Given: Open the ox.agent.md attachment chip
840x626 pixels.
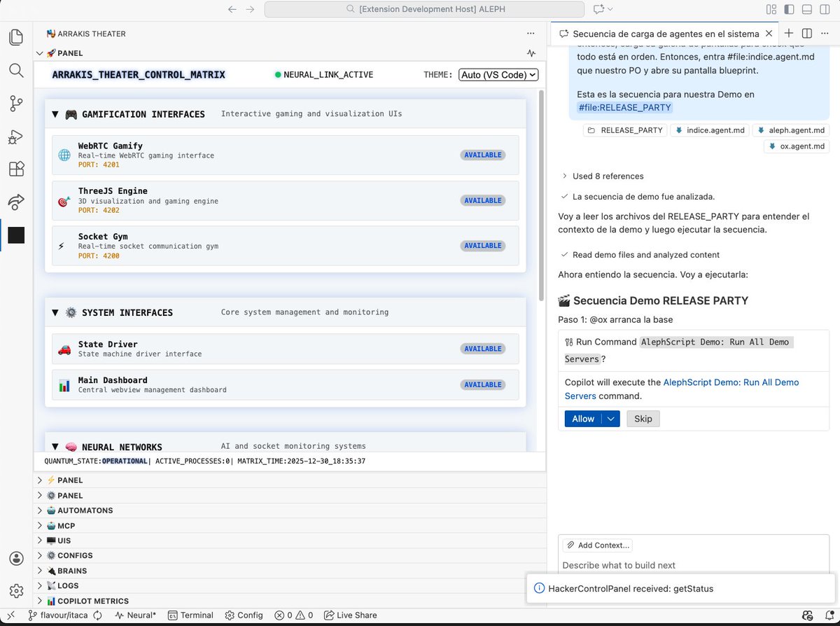Looking at the screenshot, I should point(797,146).
